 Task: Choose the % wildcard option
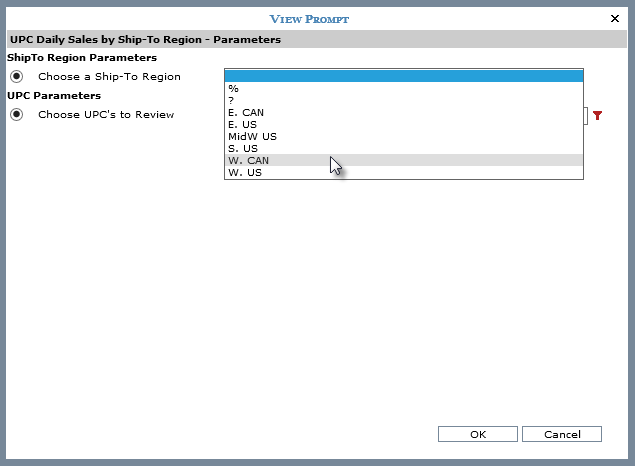(403, 89)
